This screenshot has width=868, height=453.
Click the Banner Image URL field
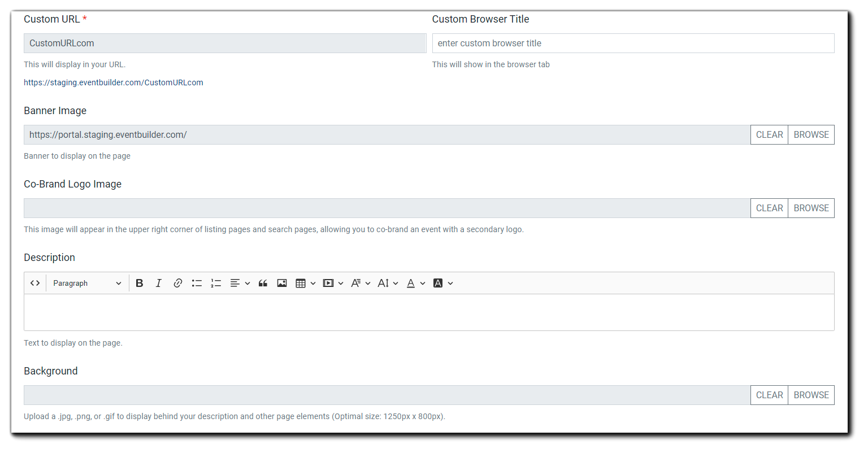coord(387,135)
